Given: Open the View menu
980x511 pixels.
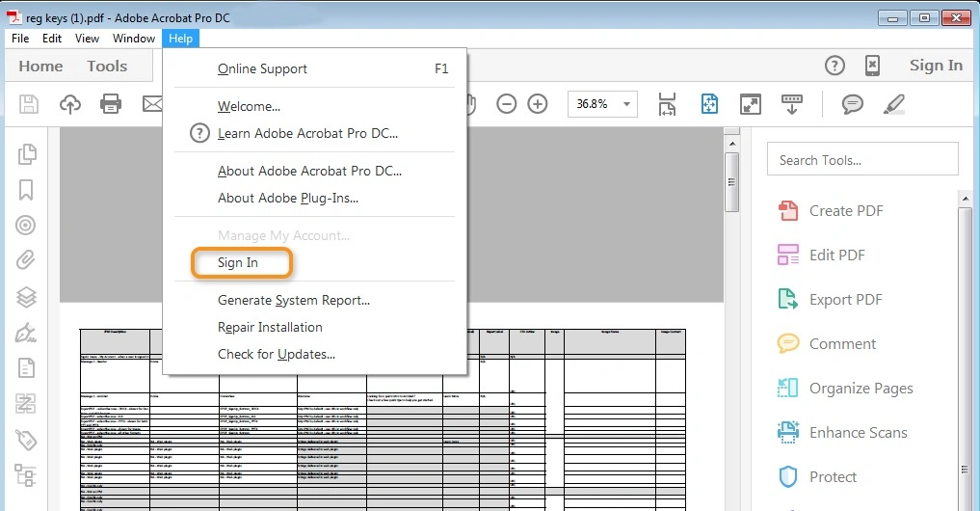Looking at the screenshot, I should (87, 39).
